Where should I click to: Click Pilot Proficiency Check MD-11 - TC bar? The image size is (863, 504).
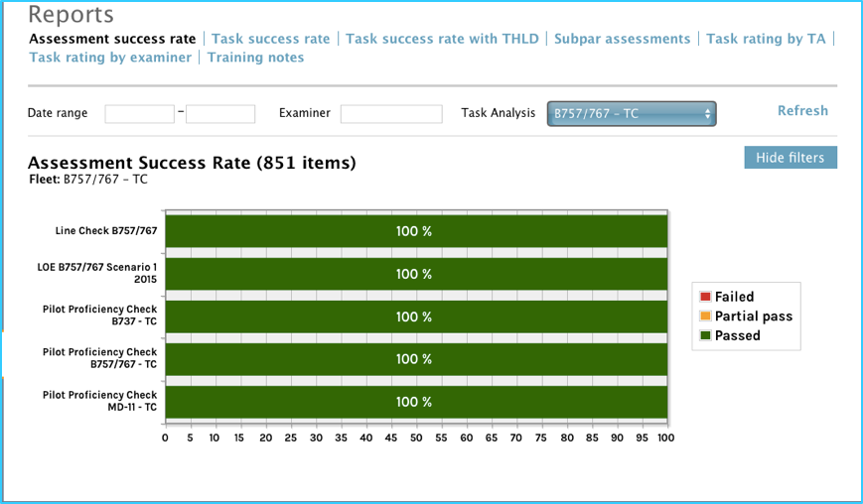coord(416,403)
